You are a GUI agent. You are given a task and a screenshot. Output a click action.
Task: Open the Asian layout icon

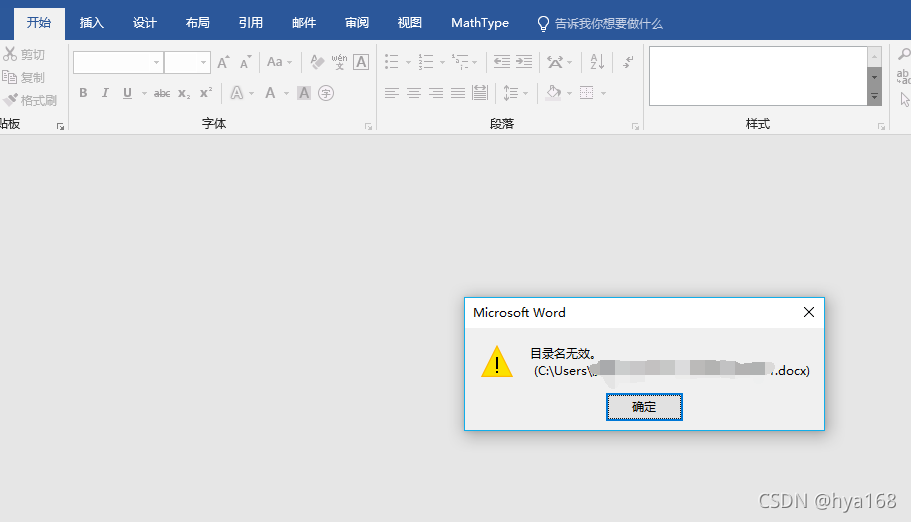pyautogui.click(x=555, y=62)
